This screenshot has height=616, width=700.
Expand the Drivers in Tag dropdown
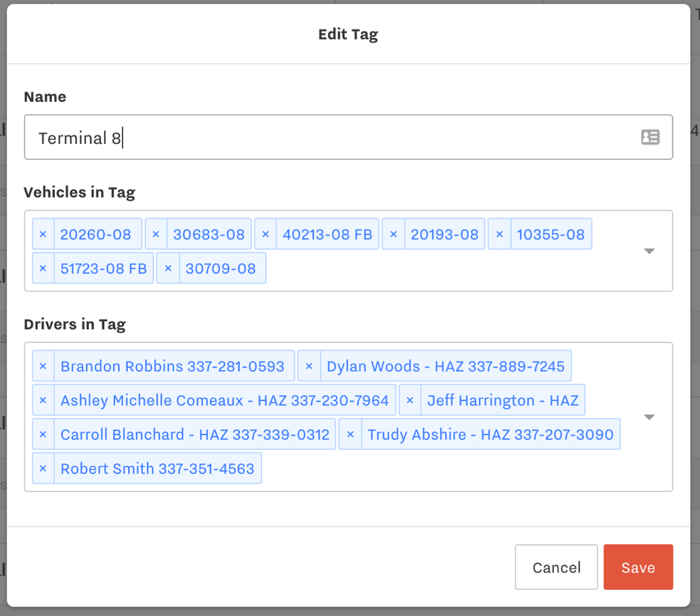pyautogui.click(x=648, y=416)
